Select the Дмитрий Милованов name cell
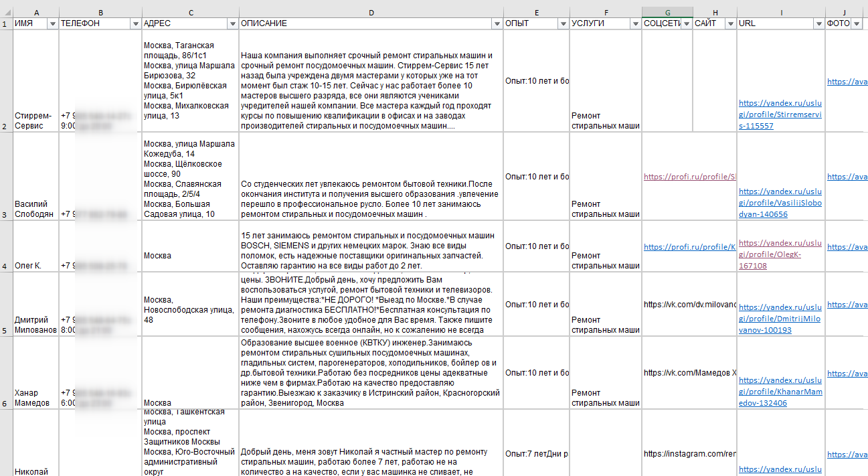This screenshot has height=476, width=868. coord(36,304)
